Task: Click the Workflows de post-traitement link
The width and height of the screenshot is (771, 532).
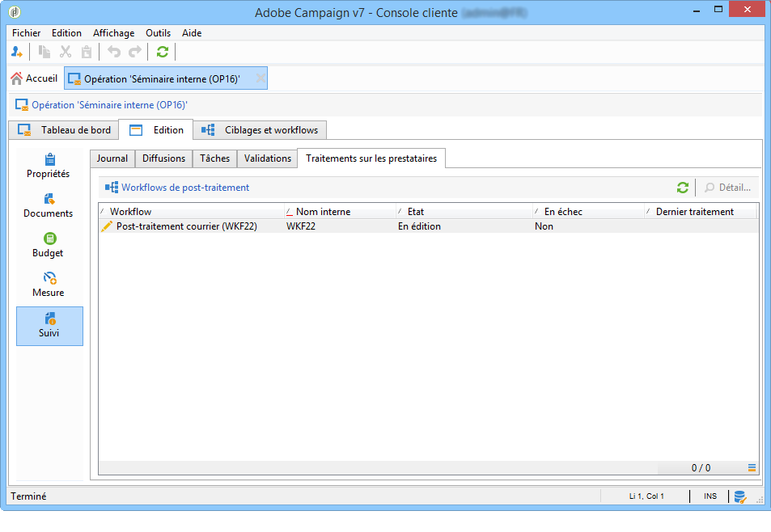Action: click(x=185, y=187)
